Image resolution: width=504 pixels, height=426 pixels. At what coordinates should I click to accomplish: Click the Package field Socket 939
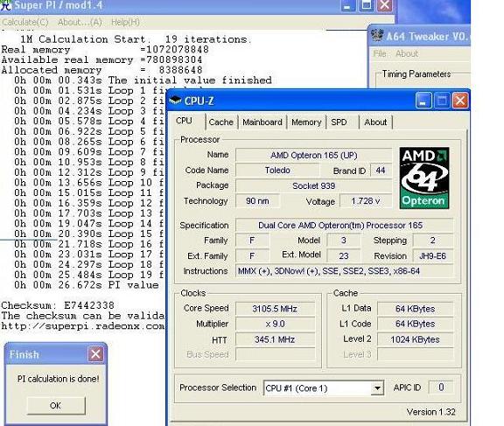pos(314,185)
